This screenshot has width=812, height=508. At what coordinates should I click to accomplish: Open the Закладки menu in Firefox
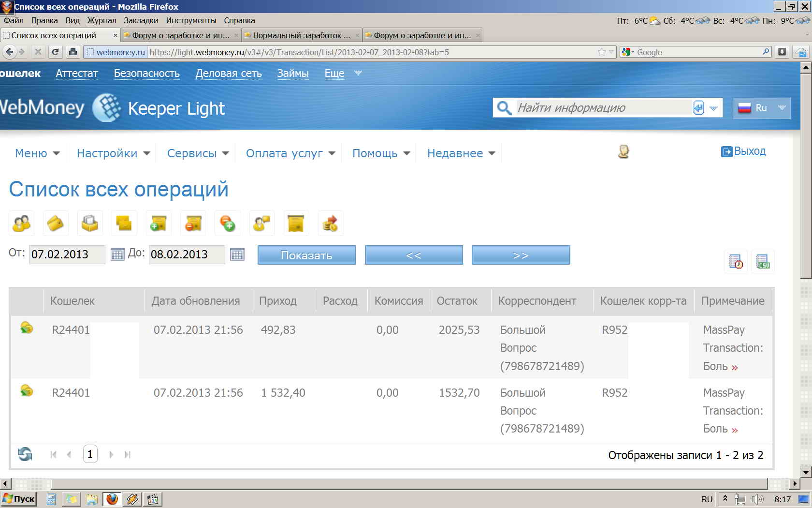[x=141, y=20]
